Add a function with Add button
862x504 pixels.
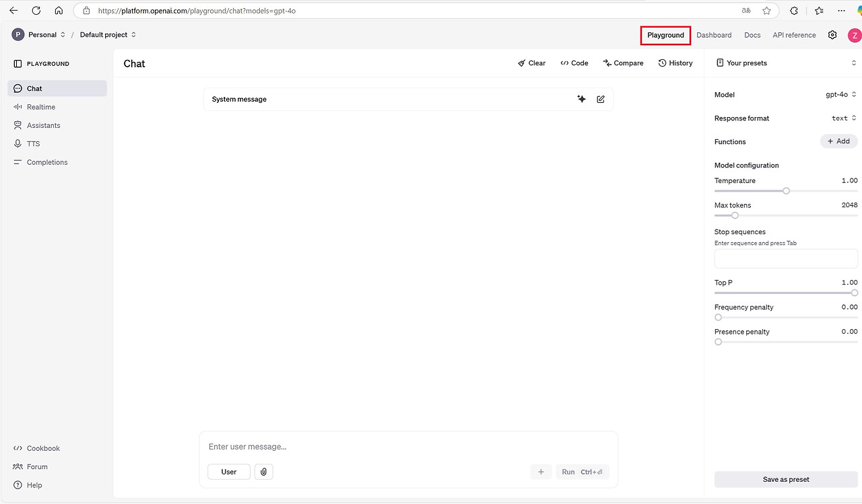tap(839, 141)
